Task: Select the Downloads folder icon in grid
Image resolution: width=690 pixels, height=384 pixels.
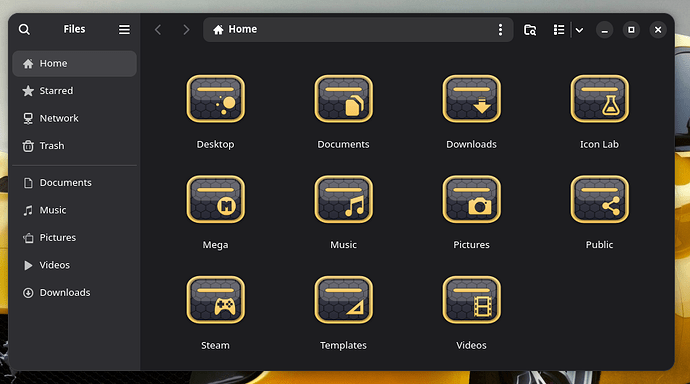Action: pyautogui.click(x=471, y=99)
